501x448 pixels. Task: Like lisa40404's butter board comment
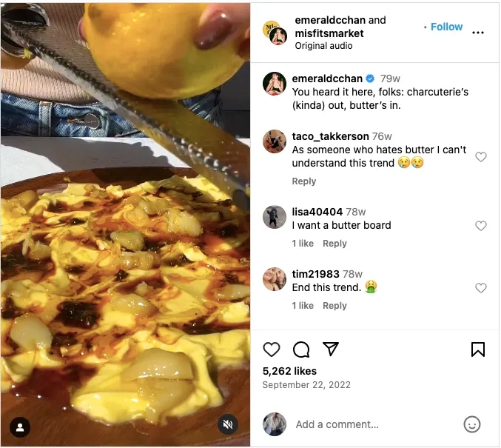(481, 226)
